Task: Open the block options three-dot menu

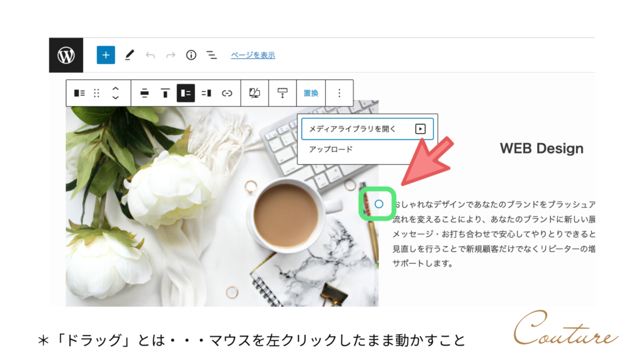Action: click(x=339, y=93)
